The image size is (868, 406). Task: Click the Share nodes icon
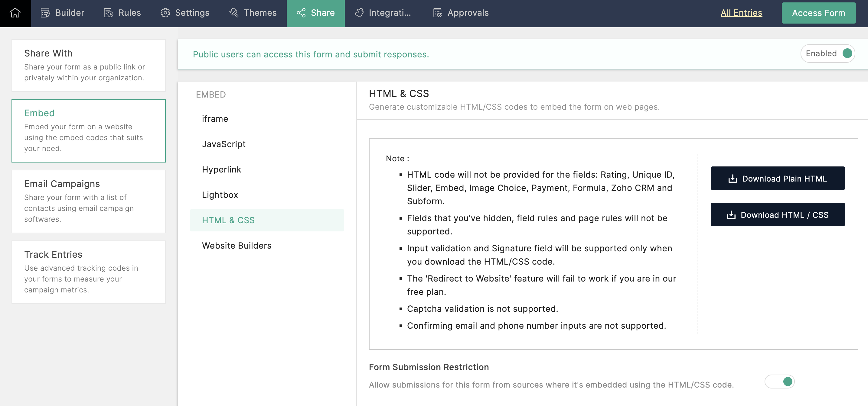point(301,13)
